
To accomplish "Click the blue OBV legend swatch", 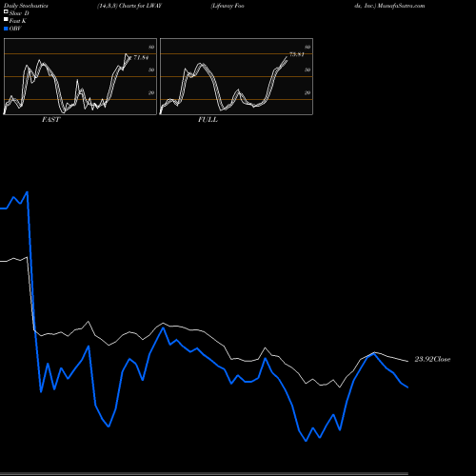I will (6, 29).
